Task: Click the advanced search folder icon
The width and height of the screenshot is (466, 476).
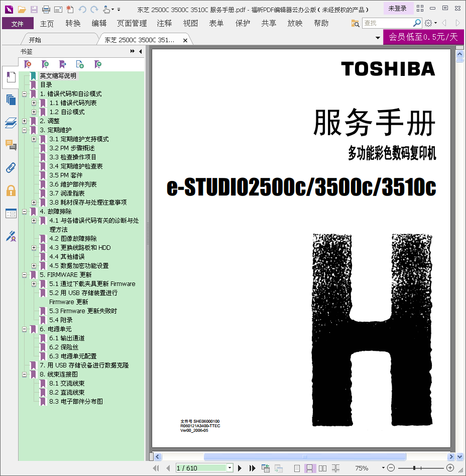Action: point(355,23)
